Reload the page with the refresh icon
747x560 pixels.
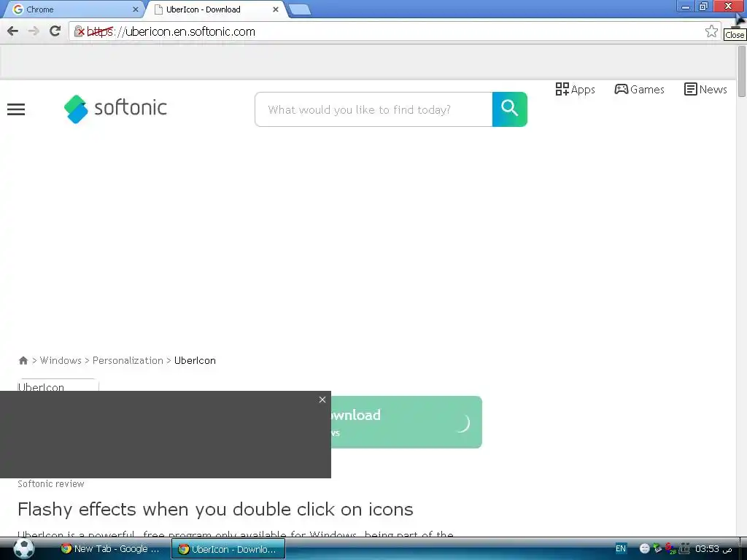55,31
